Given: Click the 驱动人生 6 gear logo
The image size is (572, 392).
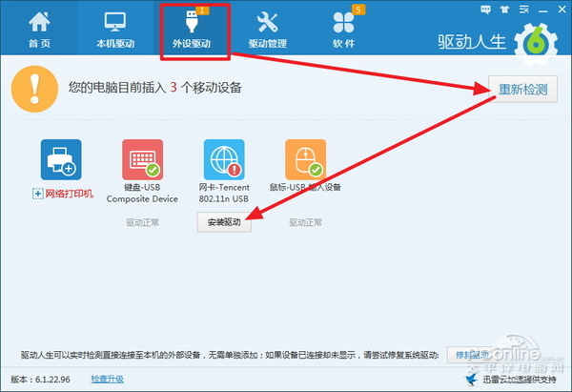Looking at the screenshot, I should click(x=536, y=44).
